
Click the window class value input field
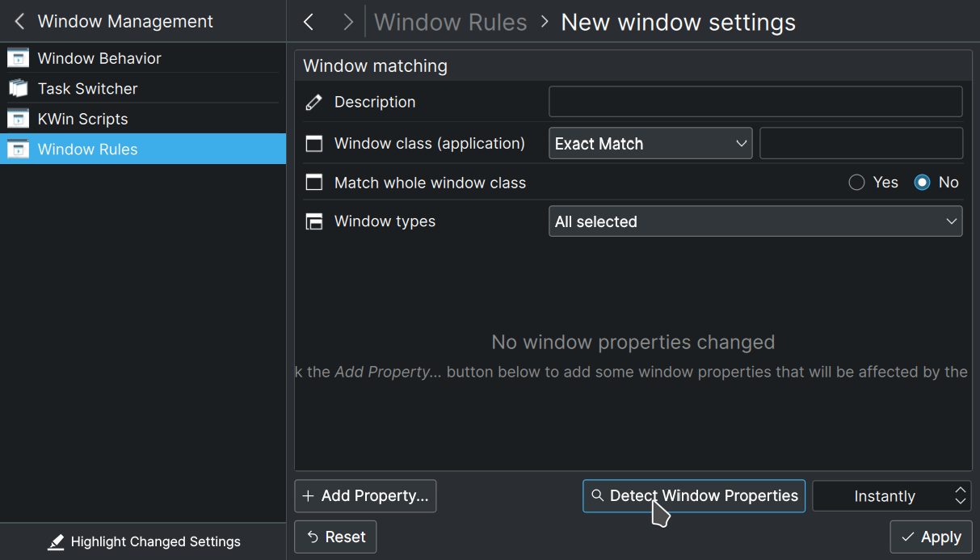coord(861,143)
